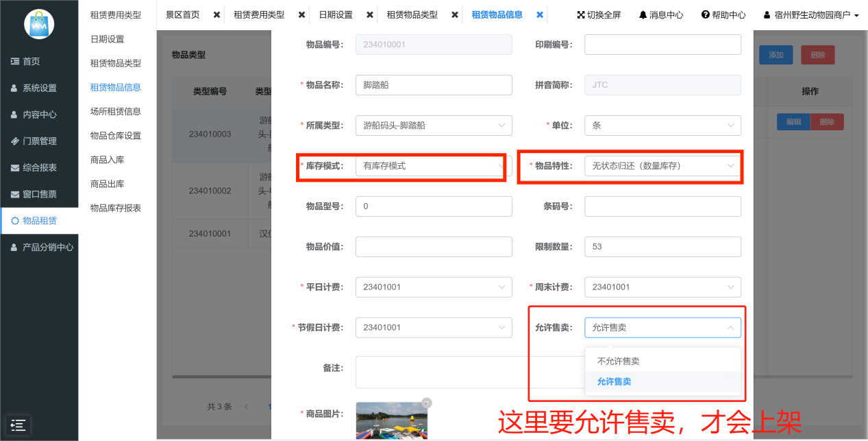Select 物品租赁 in the sidebar
The image size is (868, 441).
39,220
